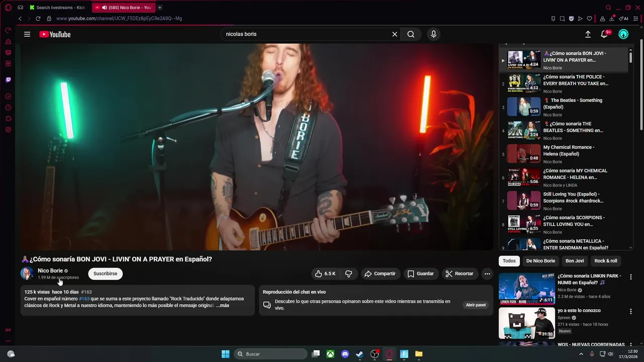
Task: Open File Explorer from the taskbar
Action: click(419, 354)
